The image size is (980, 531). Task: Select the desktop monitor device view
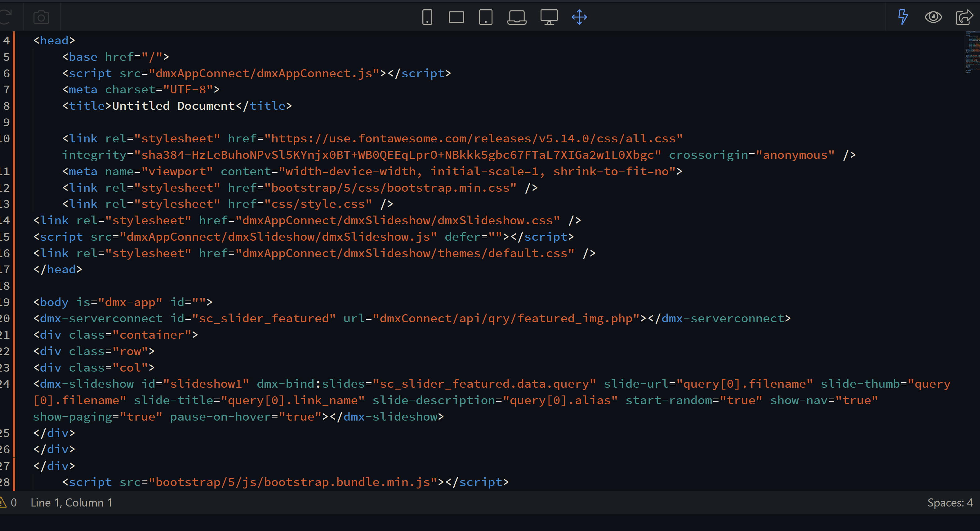[x=549, y=17]
